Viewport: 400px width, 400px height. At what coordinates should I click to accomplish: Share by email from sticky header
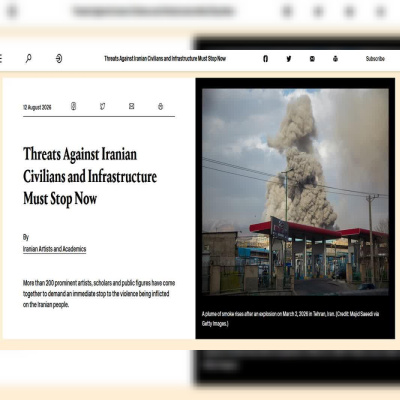312,59
